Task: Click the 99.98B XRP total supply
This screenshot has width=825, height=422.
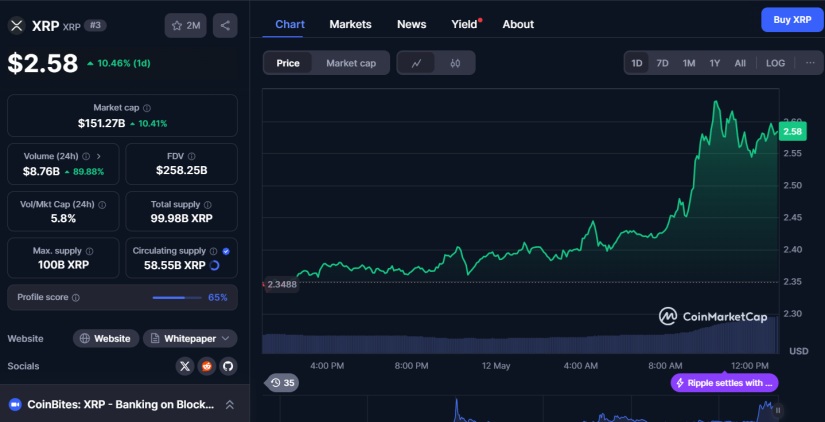Action: (182, 218)
